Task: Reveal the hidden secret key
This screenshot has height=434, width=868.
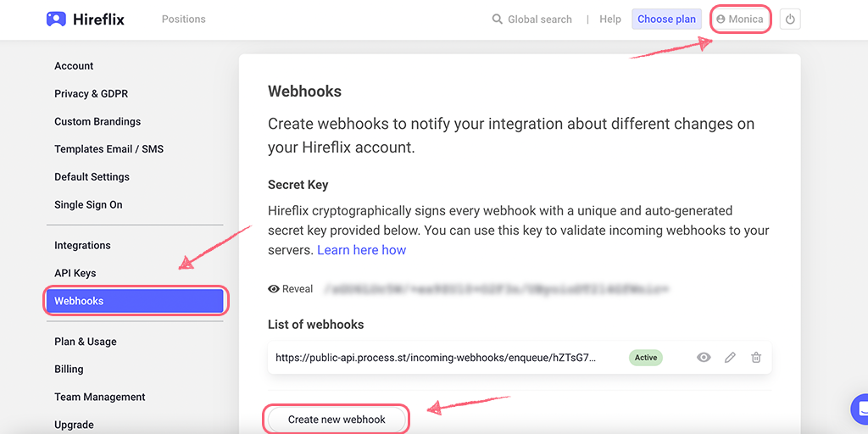Action: 291,289
